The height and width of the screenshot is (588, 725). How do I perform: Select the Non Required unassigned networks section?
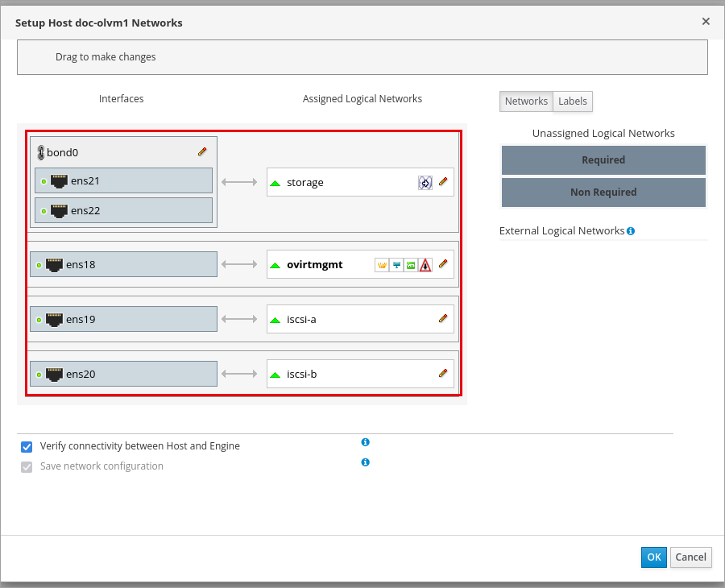pyautogui.click(x=603, y=193)
